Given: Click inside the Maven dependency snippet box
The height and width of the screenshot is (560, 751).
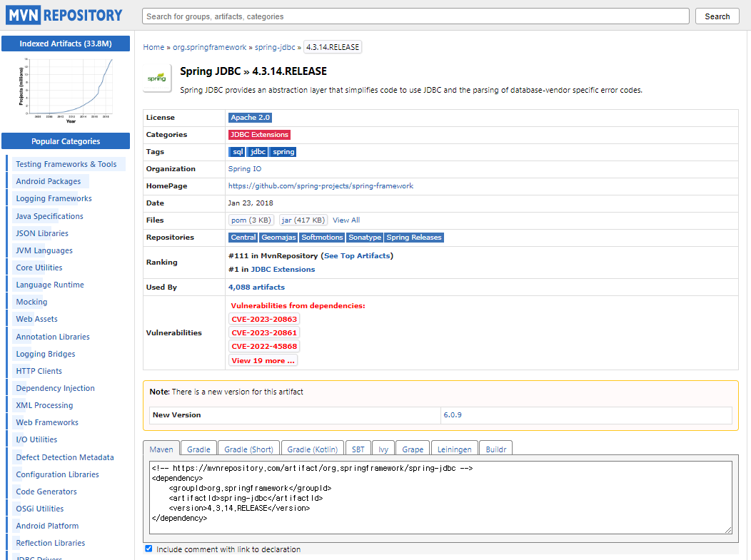Looking at the screenshot, I should coord(440,497).
